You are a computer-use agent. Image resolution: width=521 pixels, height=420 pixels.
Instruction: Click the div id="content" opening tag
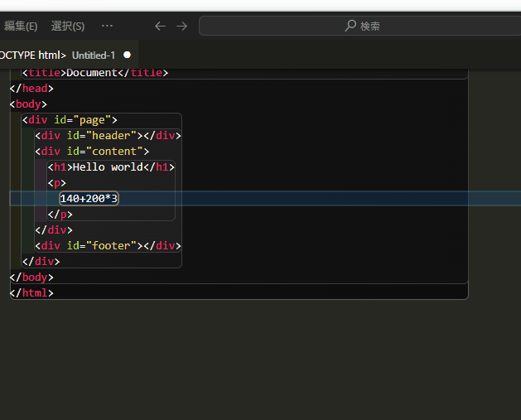pyautogui.click(x=92, y=151)
